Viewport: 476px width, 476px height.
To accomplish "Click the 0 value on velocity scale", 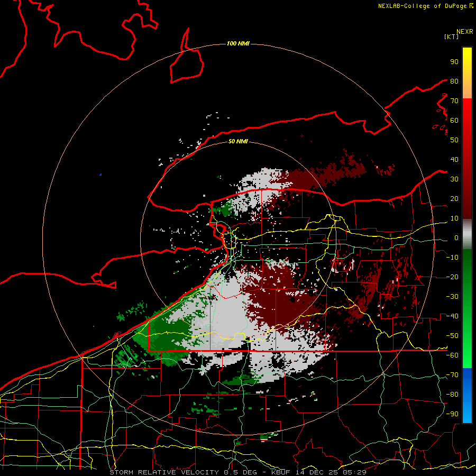I will coord(456,238).
